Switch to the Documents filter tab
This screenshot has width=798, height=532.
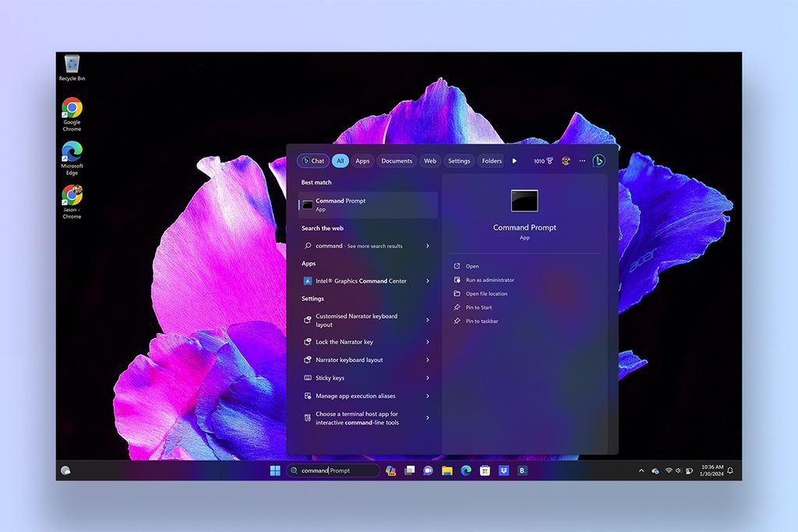(x=396, y=160)
